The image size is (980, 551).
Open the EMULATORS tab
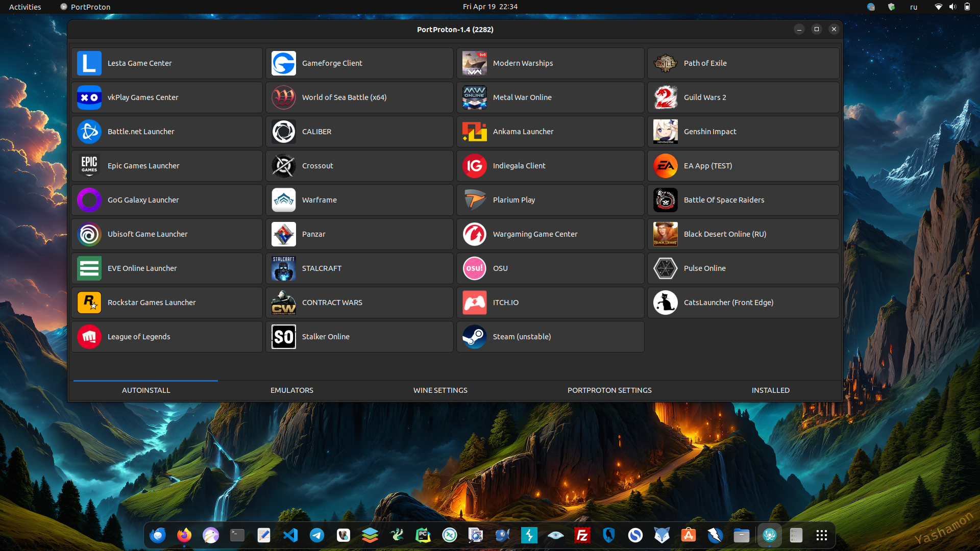(x=292, y=390)
